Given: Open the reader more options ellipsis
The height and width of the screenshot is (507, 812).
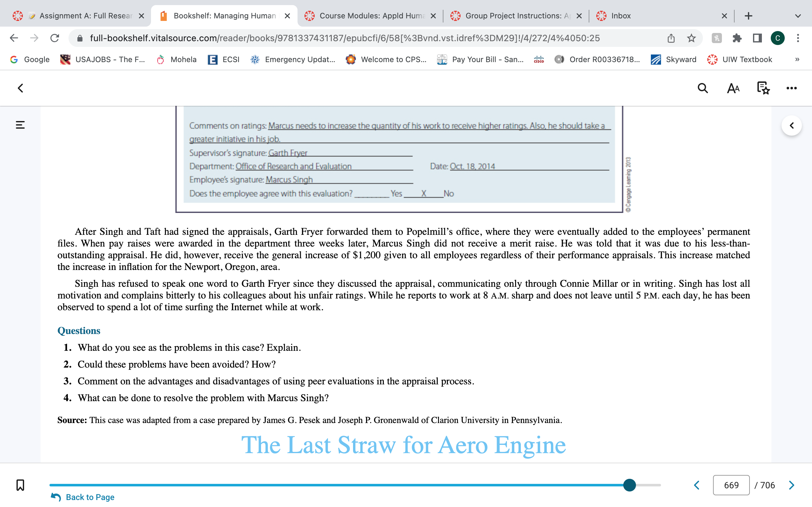Looking at the screenshot, I should tap(791, 88).
